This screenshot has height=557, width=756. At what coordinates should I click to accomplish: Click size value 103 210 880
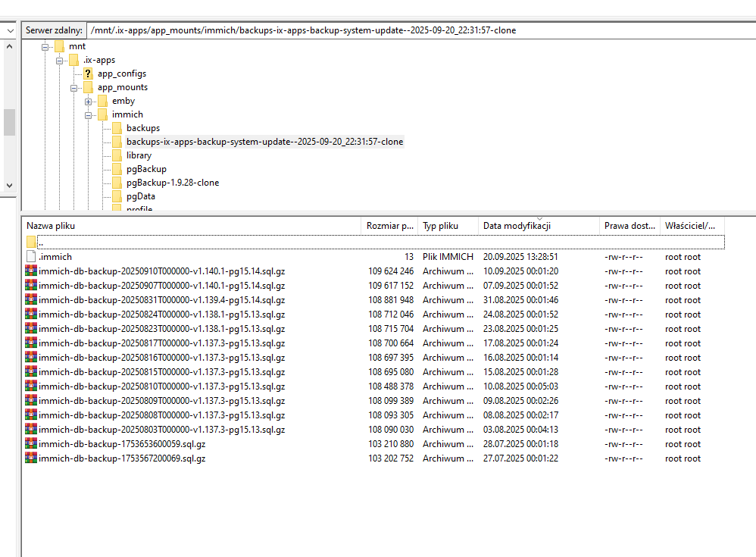click(x=391, y=444)
